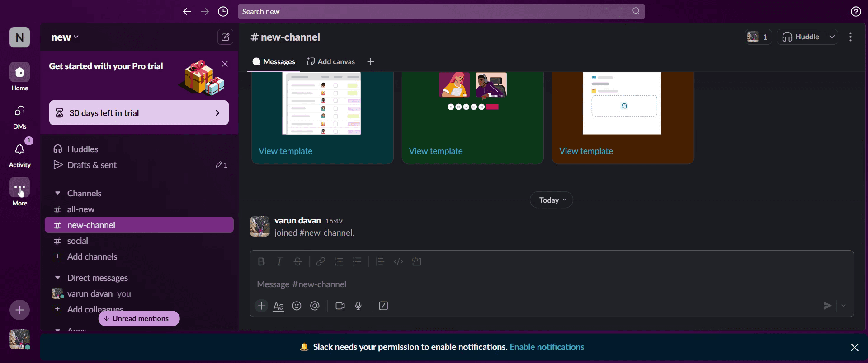Click the Message #new-channel input

552,284
